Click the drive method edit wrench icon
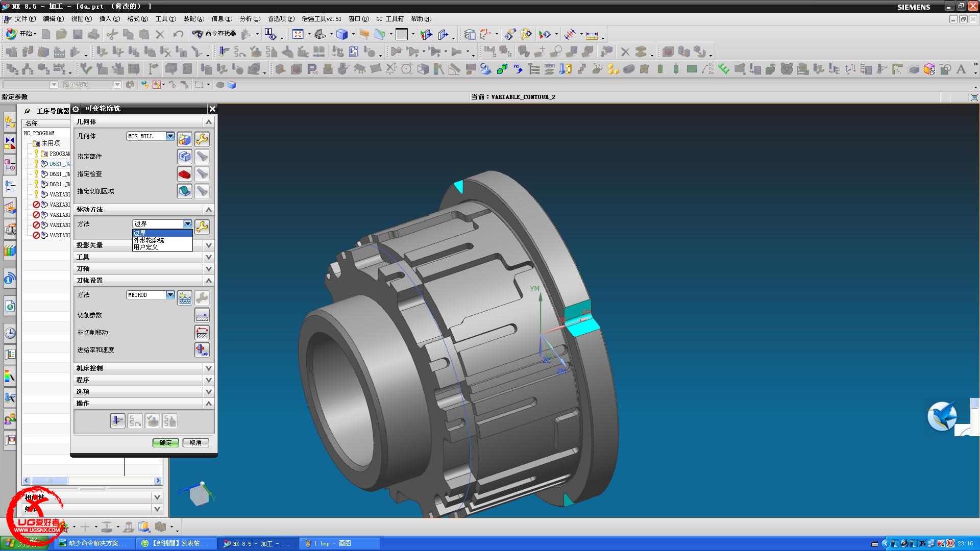 coord(202,227)
